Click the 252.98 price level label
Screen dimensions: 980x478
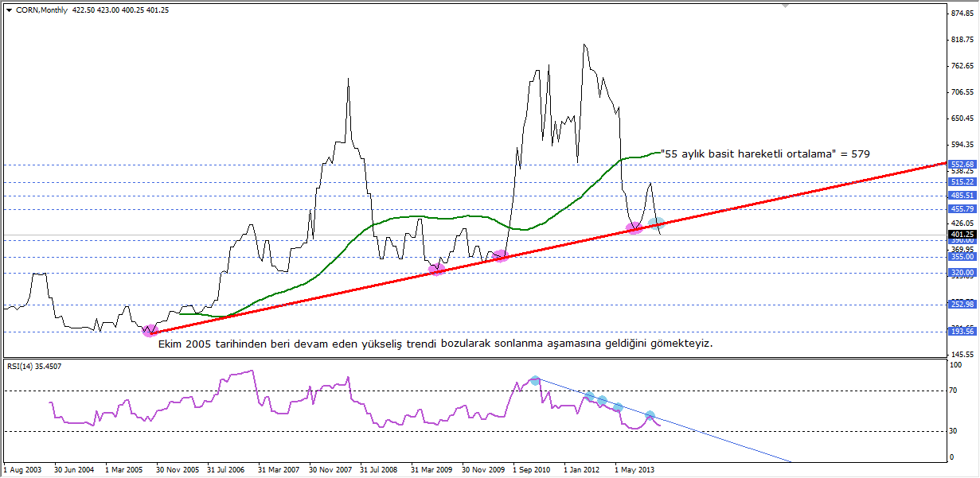pos(962,304)
